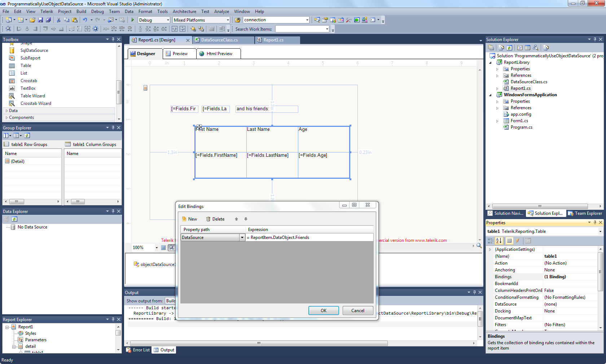606x364 pixels.
Task: Toggle snap to grid in the designer footer
Action: click(172, 248)
